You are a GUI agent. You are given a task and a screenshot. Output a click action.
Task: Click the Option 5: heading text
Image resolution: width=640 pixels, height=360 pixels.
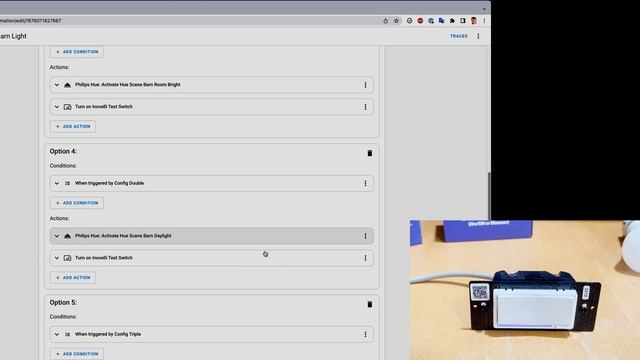(63, 302)
